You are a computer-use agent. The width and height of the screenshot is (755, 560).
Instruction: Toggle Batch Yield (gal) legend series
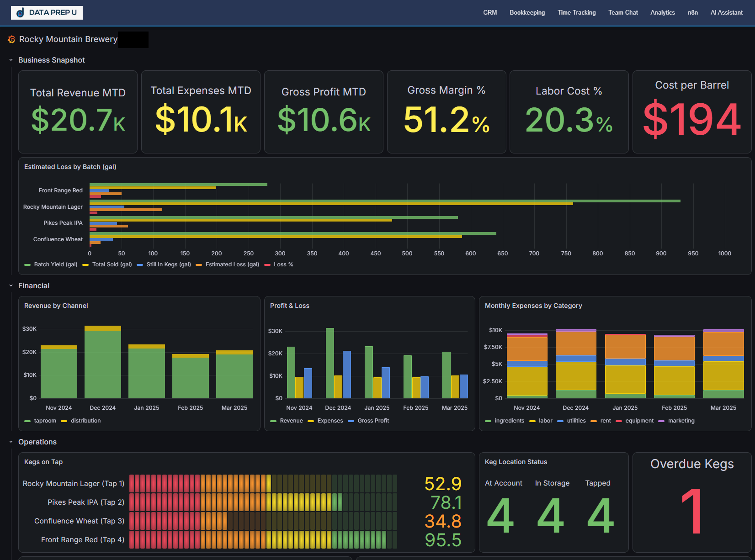pyautogui.click(x=56, y=264)
